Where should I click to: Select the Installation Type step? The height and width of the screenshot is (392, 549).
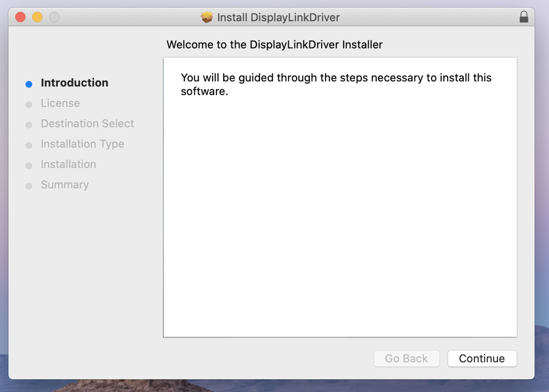click(x=82, y=144)
